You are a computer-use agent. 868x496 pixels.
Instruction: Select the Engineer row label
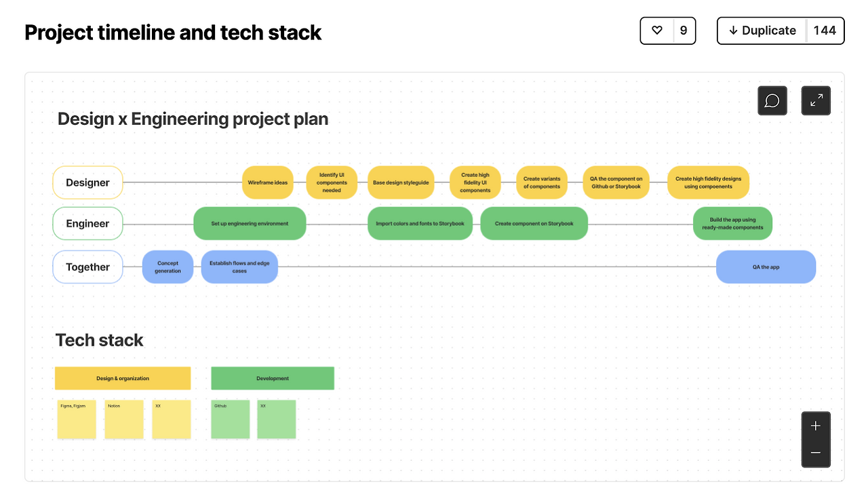point(87,224)
